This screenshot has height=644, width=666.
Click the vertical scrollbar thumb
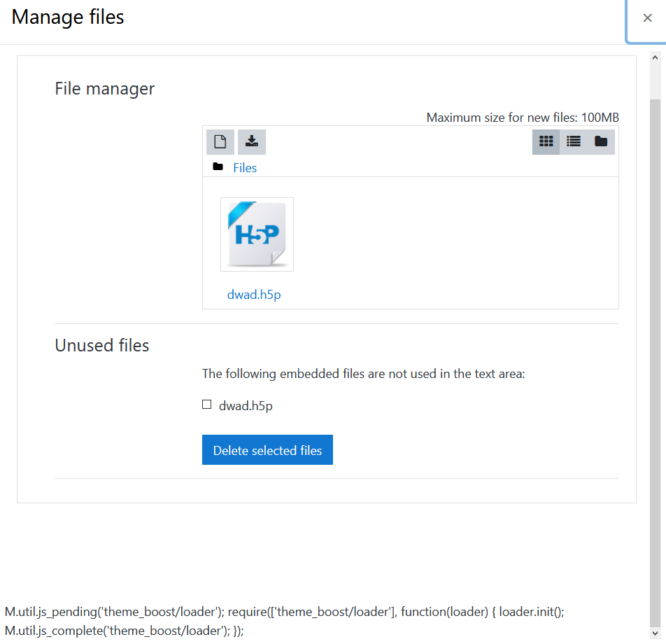[656, 363]
